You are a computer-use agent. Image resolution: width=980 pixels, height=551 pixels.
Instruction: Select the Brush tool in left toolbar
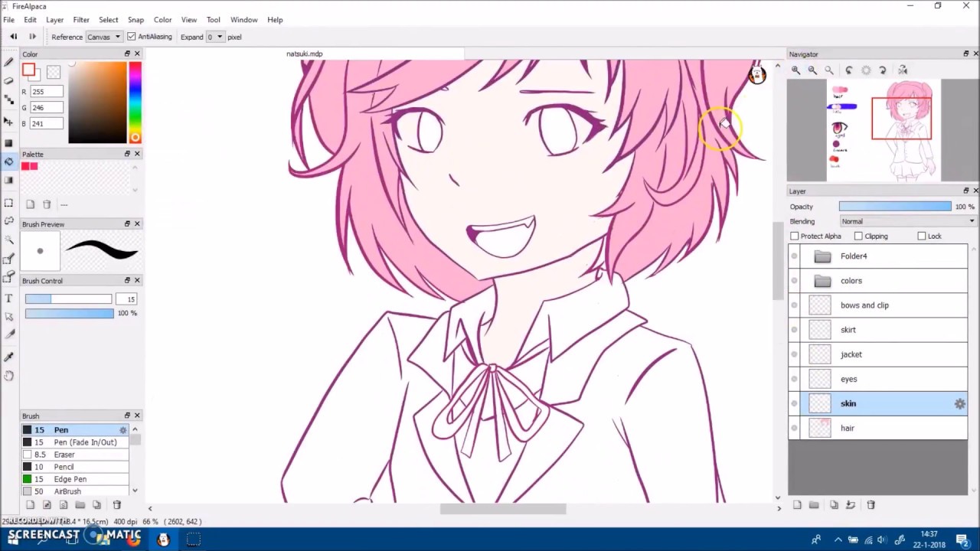click(x=8, y=62)
